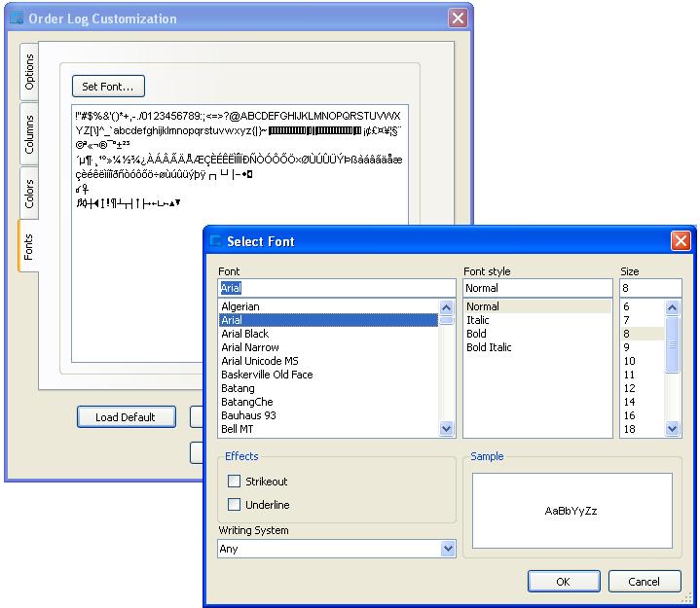Enable the Underline checkbox
The width and height of the screenshot is (700, 608).
click(234, 505)
